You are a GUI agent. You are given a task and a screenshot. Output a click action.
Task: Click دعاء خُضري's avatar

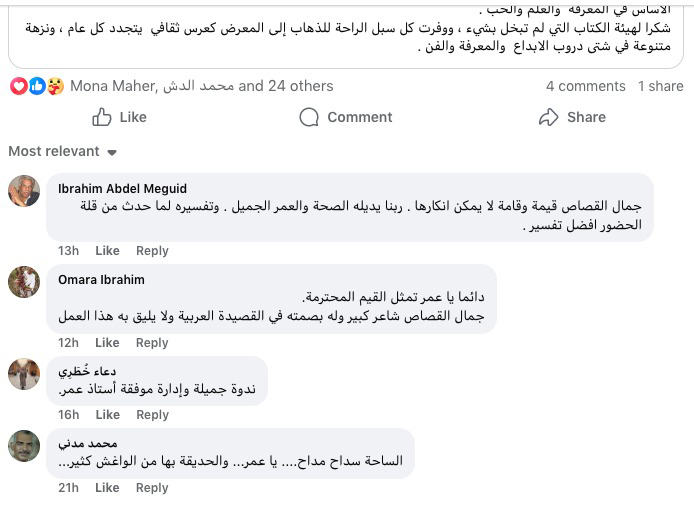click(24, 374)
